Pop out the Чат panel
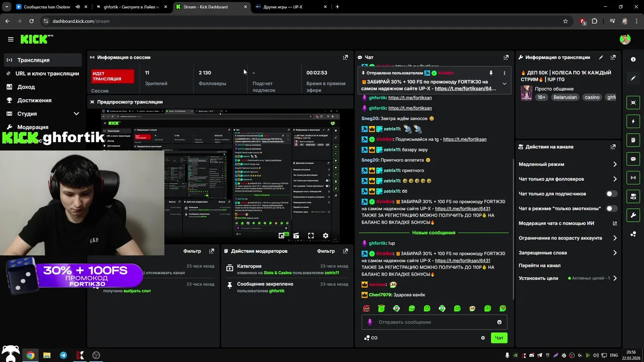Screen dimensions: 644x362 (x=506, y=57)
